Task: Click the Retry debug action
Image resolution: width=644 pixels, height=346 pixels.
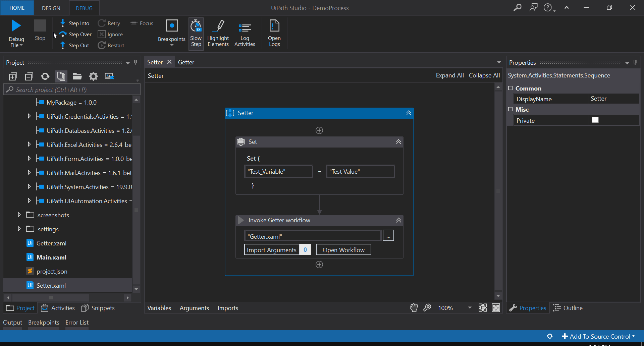Action: 109,23
